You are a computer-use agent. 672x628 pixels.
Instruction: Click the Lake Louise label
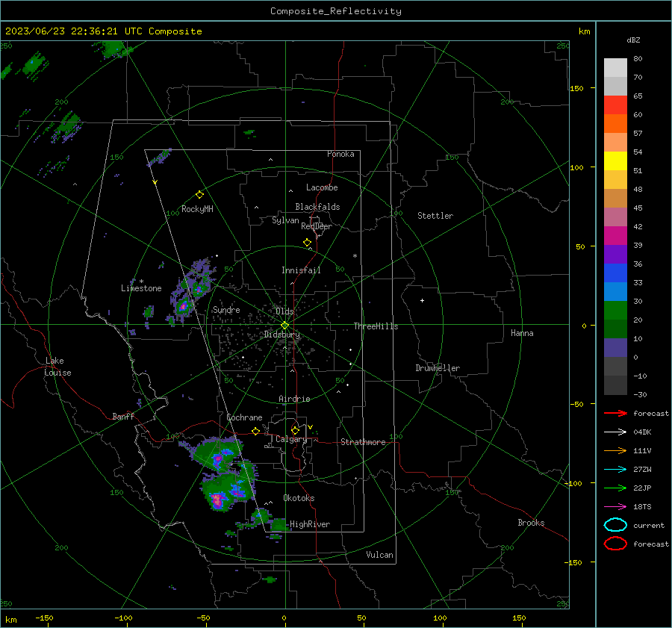(x=57, y=367)
